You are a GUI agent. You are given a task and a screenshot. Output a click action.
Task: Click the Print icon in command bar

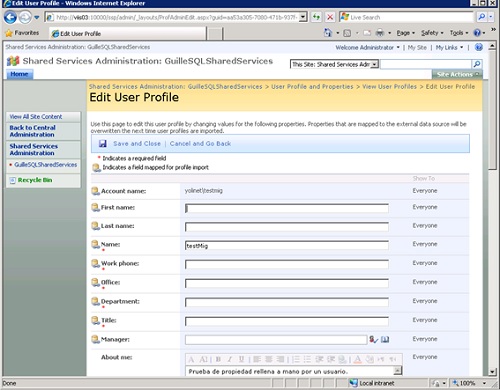pyautogui.click(x=380, y=33)
